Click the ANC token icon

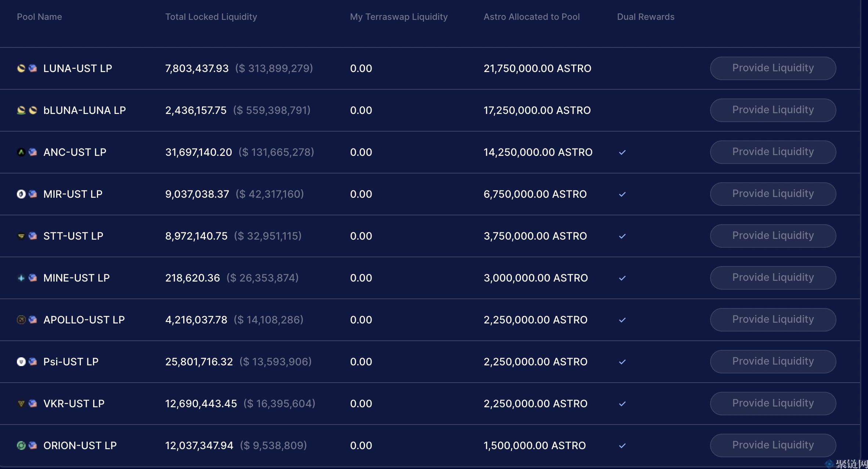[21, 152]
